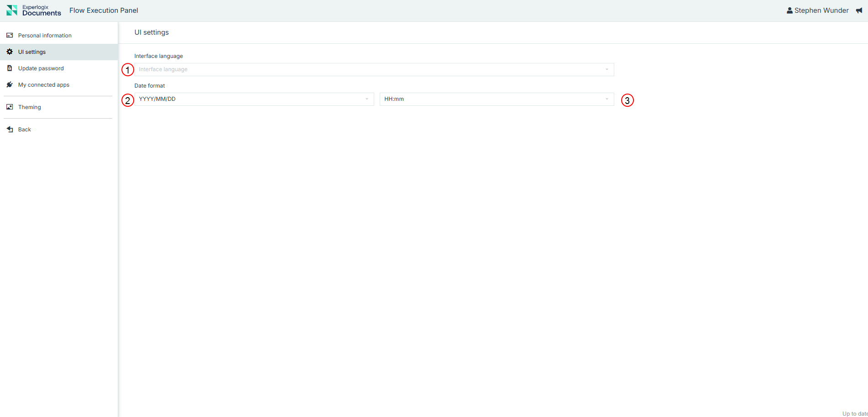
Task: Click the UI settings gear icon
Action: coord(10,52)
